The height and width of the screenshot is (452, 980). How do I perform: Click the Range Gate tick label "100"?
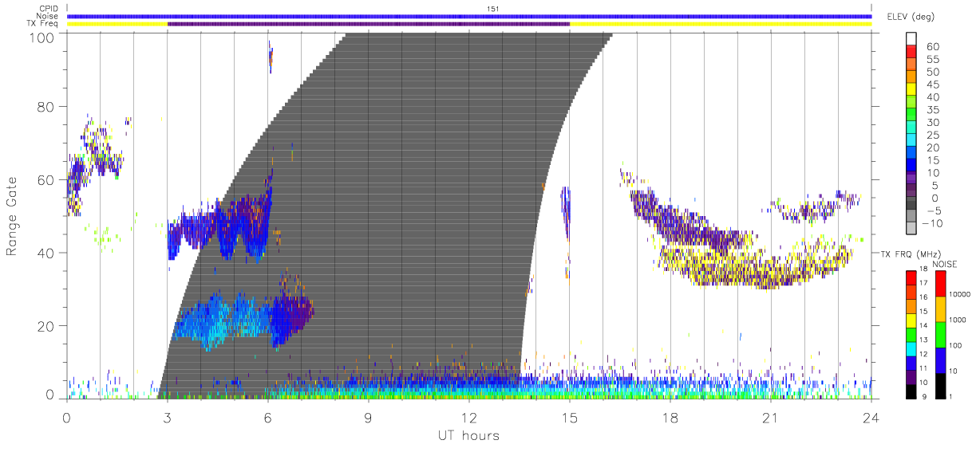click(x=43, y=37)
